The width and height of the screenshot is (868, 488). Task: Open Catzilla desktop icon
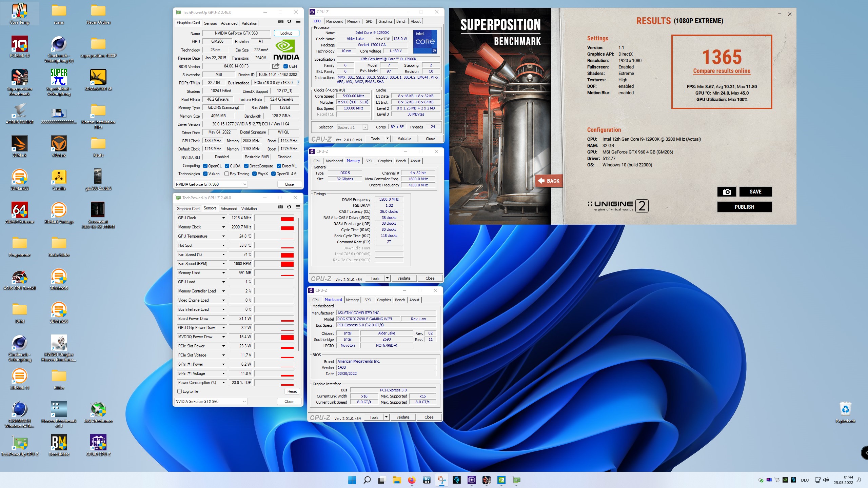click(59, 180)
